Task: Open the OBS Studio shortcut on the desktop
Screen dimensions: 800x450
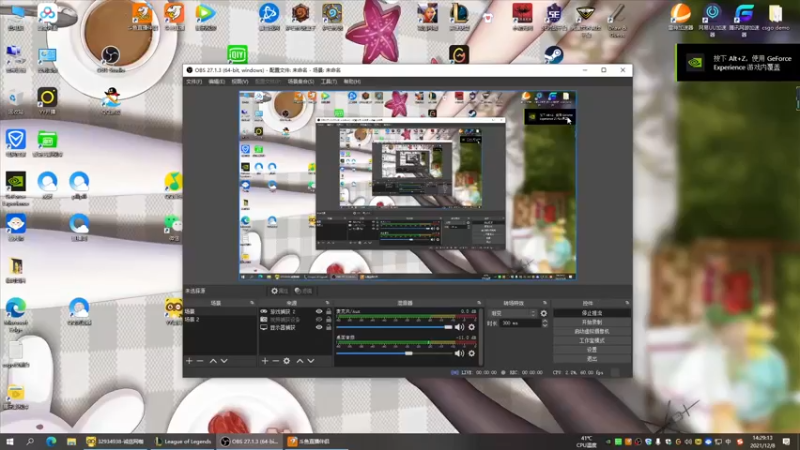Action: coord(110,59)
